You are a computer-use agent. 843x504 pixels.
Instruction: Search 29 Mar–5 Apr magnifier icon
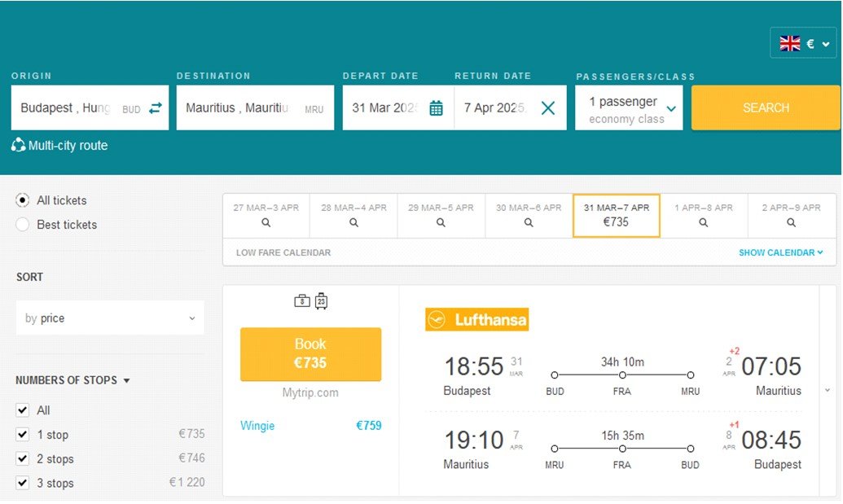coord(441,222)
